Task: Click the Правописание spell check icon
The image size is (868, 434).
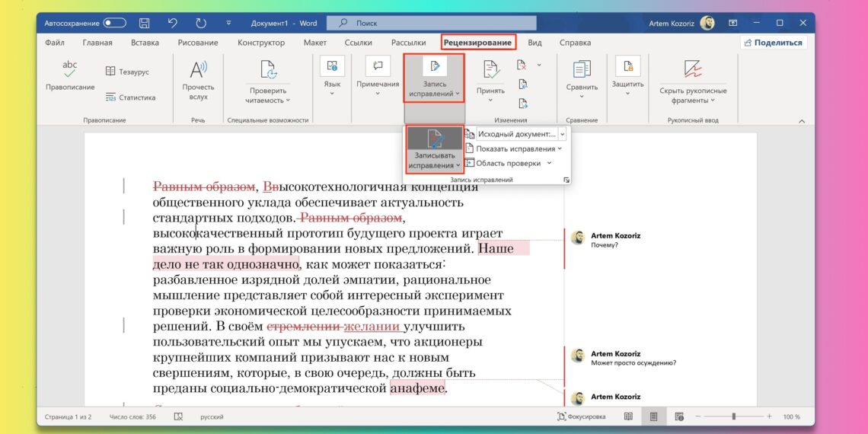Action: point(70,70)
